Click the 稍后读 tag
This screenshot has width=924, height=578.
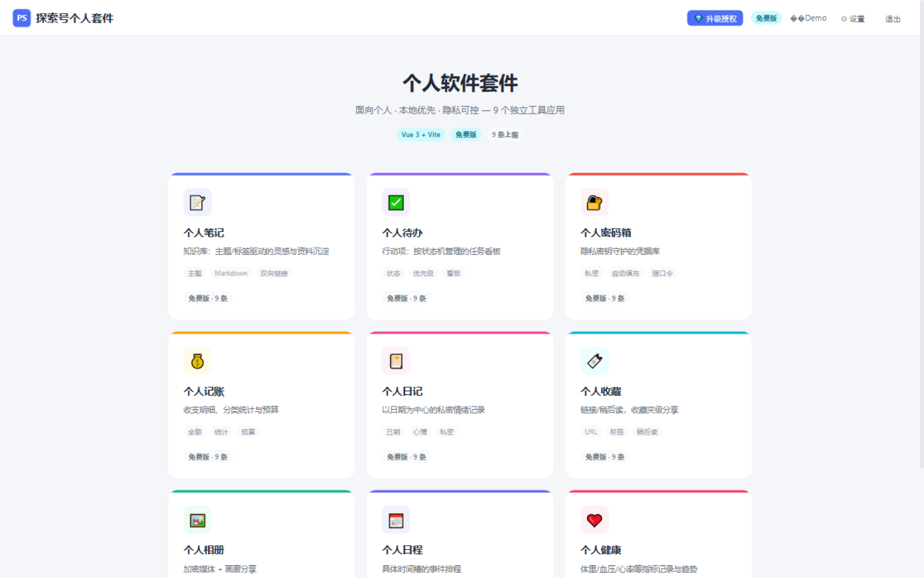tap(647, 432)
